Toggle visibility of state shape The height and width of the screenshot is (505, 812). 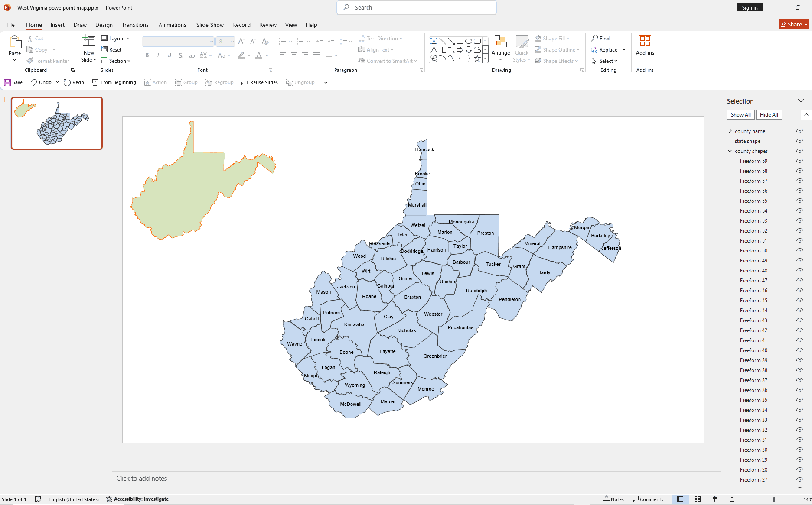click(x=800, y=141)
